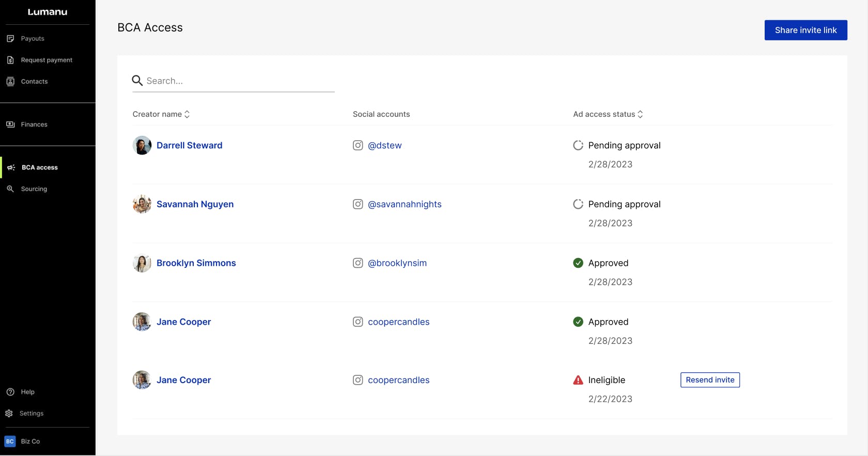Click Instagram icon beside @dstew
Viewport: 868px width, 456px height.
tap(358, 145)
